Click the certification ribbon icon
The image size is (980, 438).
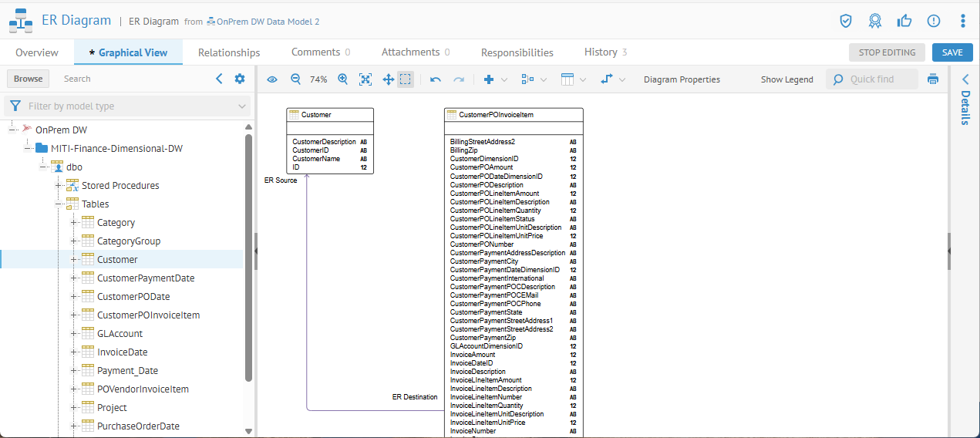(874, 21)
